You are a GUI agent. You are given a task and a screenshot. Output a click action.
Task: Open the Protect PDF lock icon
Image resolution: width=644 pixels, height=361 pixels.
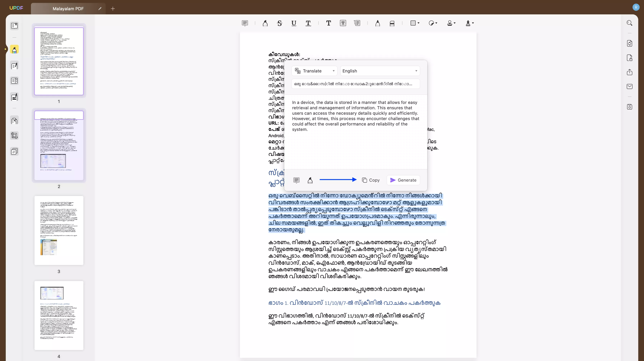629,58
